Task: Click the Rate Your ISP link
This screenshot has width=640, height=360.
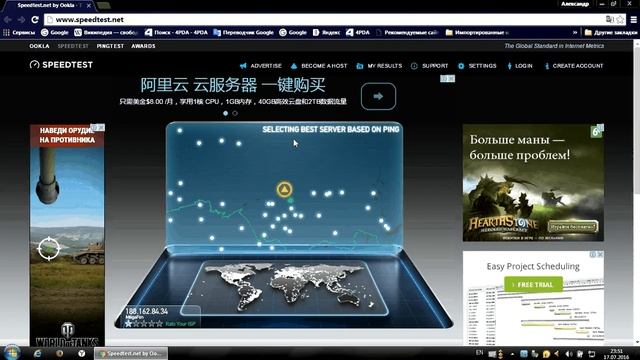Action: tap(180, 324)
